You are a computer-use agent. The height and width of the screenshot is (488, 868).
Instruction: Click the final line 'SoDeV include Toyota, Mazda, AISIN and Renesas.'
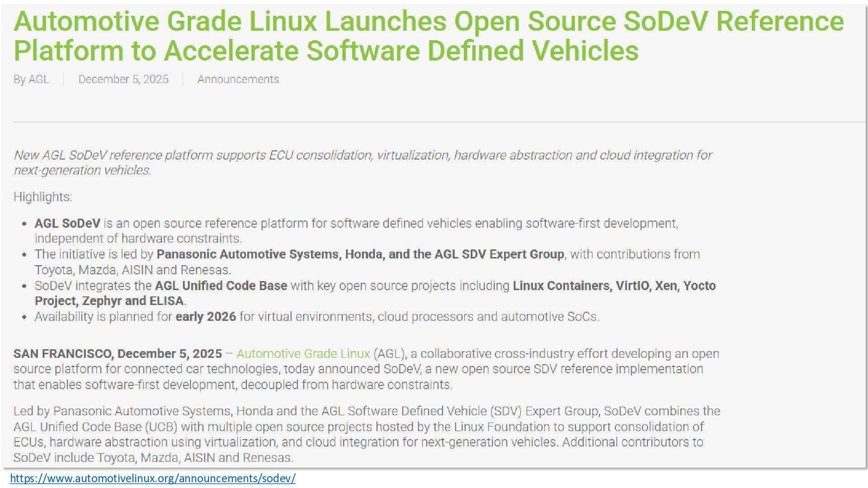(154, 458)
